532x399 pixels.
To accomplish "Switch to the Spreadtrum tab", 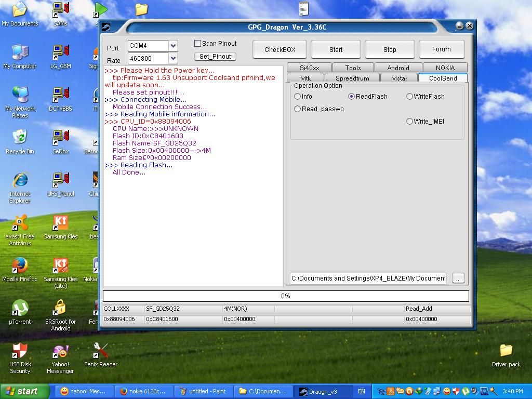I will (352, 78).
